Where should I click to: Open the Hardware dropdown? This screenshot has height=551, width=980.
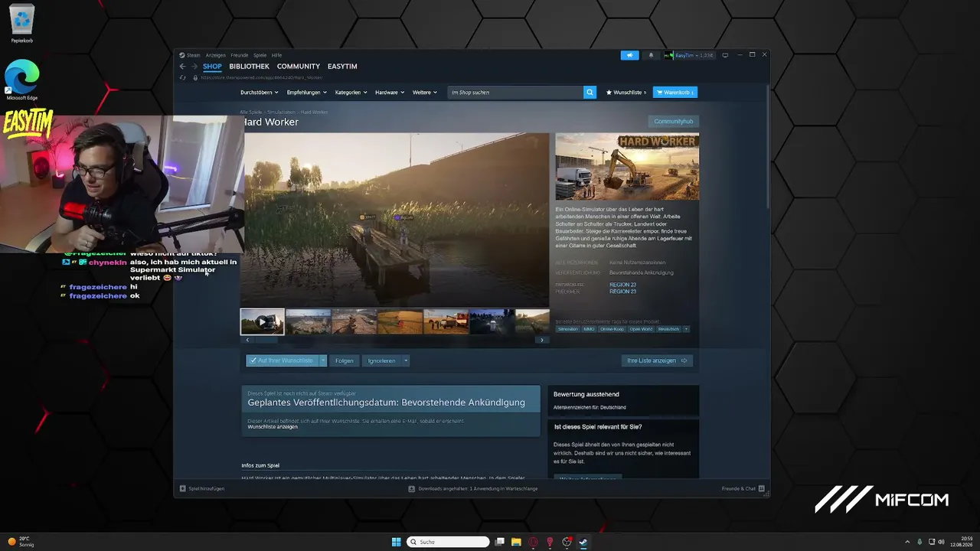(x=389, y=93)
